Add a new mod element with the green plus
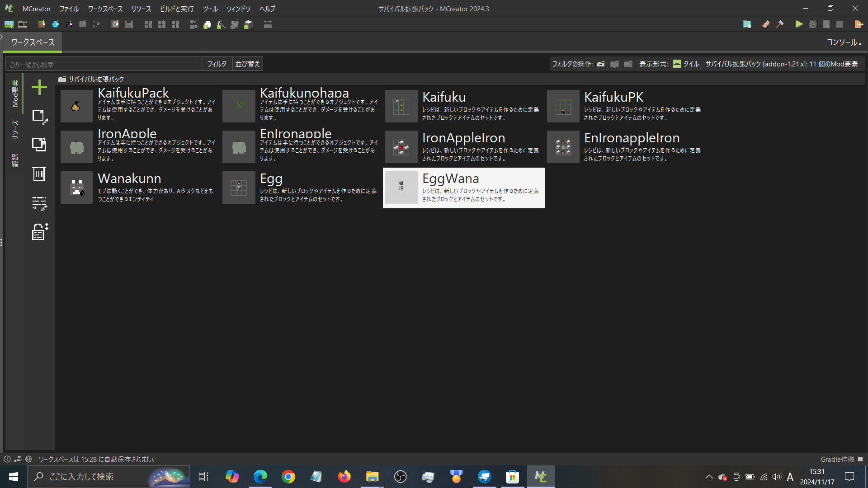The width and height of the screenshot is (868, 488). pyautogui.click(x=39, y=87)
